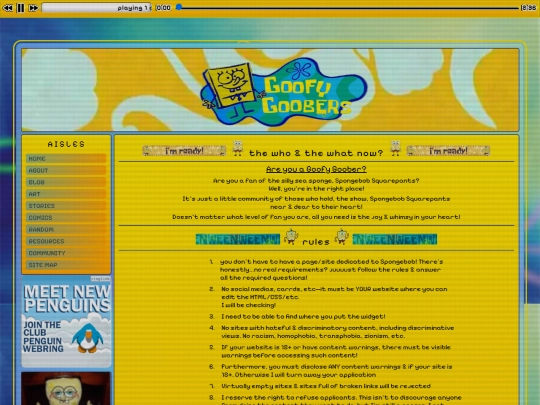Click the 0:00 elapsed time display

[163, 8]
